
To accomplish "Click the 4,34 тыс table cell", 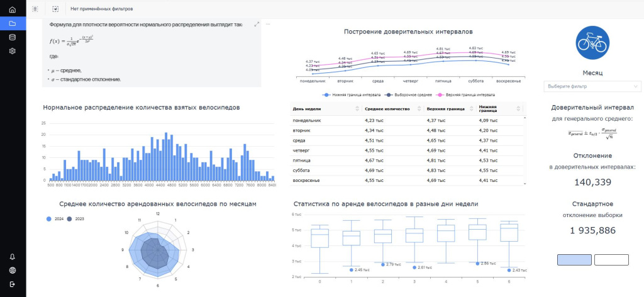I will (374, 130).
